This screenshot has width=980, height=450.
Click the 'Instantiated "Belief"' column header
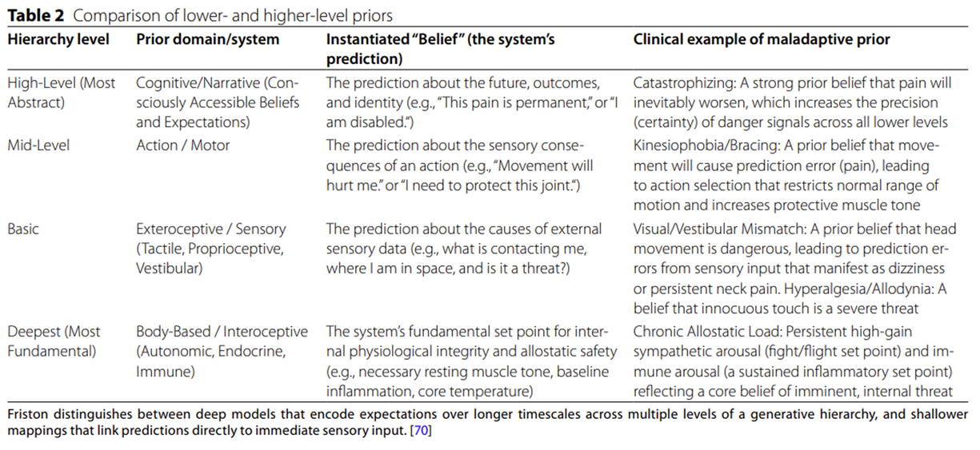(x=441, y=49)
